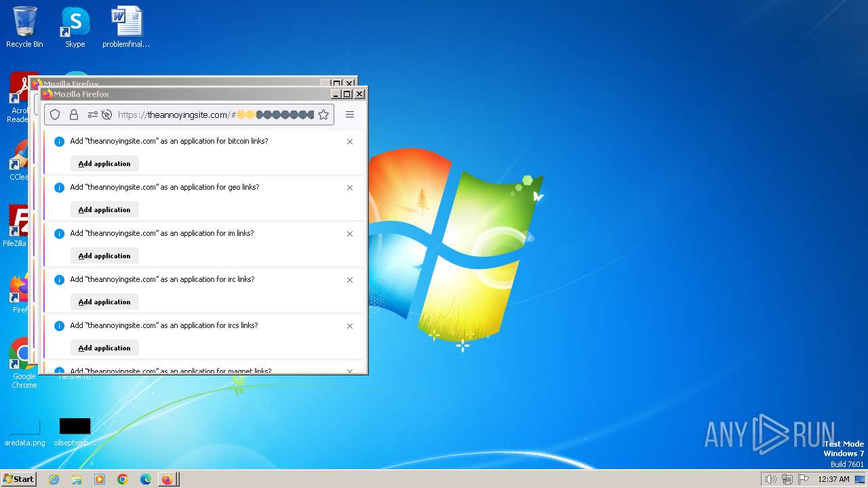The width and height of the screenshot is (868, 488).
Task: Launch Google Chrome from the taskbar
Action: (123, 479)
